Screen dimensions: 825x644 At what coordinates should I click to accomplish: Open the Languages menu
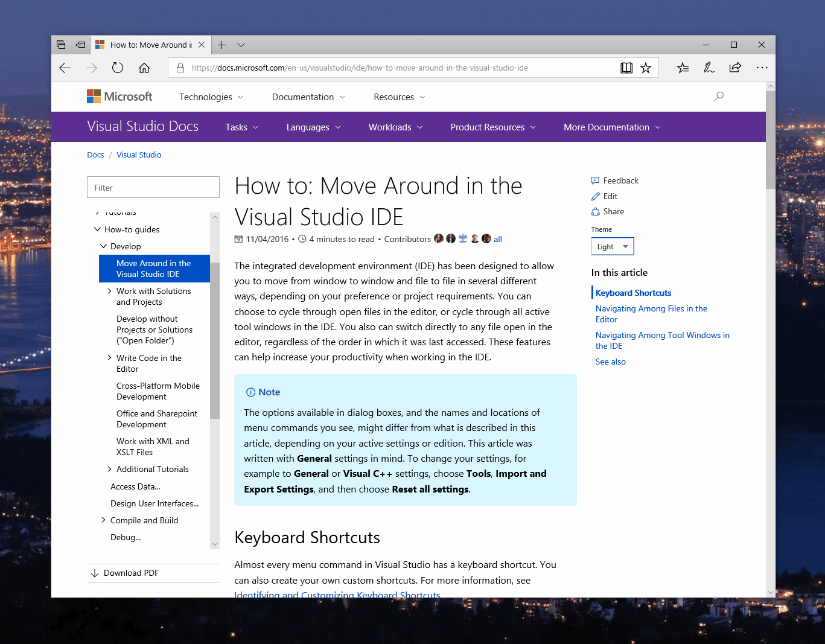pos(313,127)
